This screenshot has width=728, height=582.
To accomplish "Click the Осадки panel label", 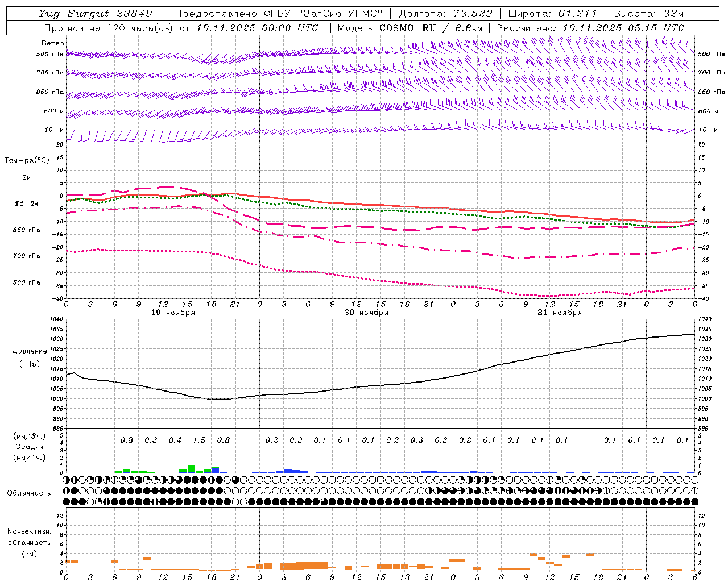I will [29, 447].
